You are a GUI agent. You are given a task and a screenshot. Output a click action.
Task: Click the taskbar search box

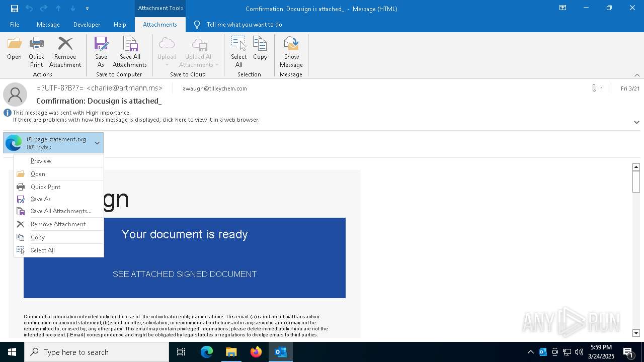[97, 352]
